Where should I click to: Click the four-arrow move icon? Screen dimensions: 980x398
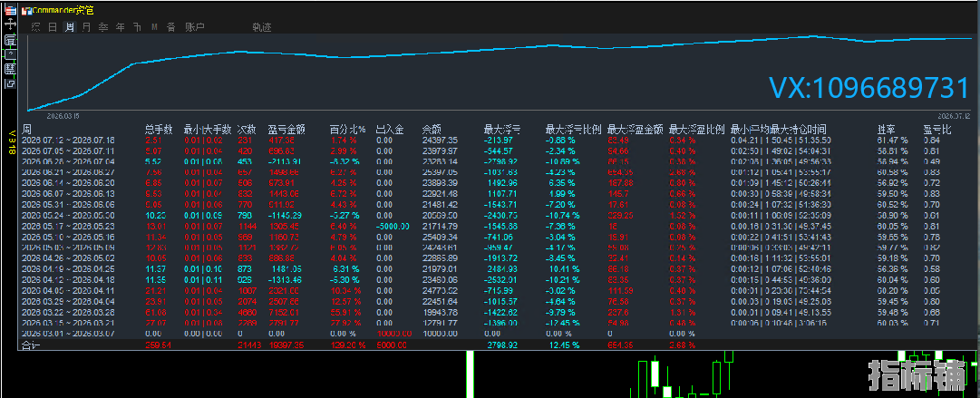tap(9, 24)
